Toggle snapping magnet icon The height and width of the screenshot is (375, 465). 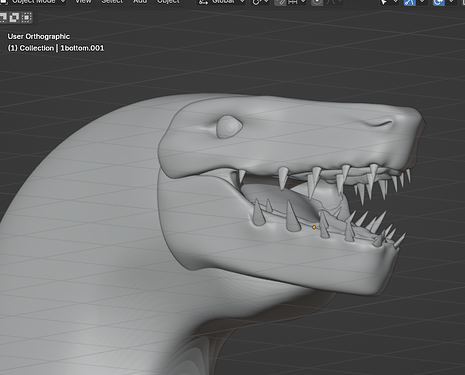click(x=280, y=2)
